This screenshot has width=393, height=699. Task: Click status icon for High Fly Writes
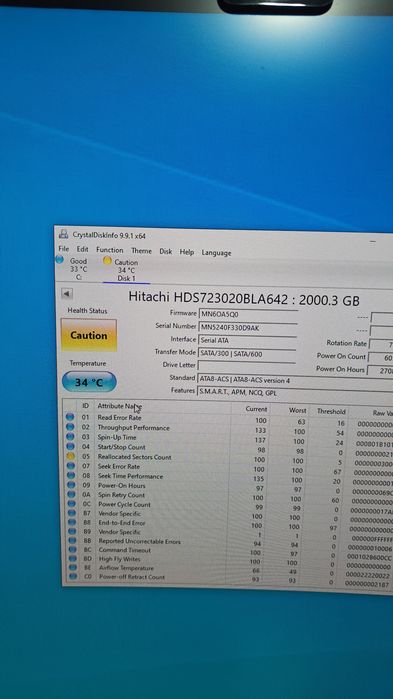tap(72, 558)
